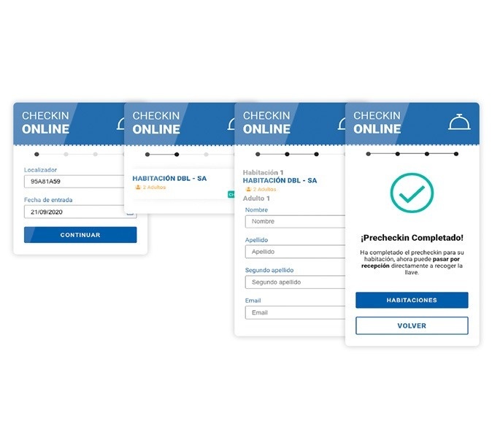The width and height of the screenshot is (492, 448).
Task: Click the green badge on the room card edge
Action: (231, 195)
